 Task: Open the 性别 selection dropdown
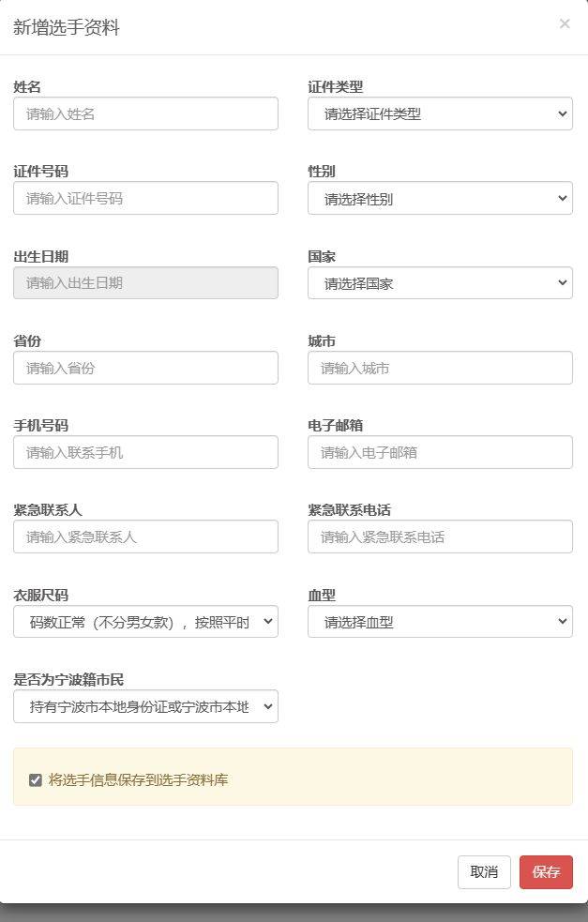tap(439, 198)
